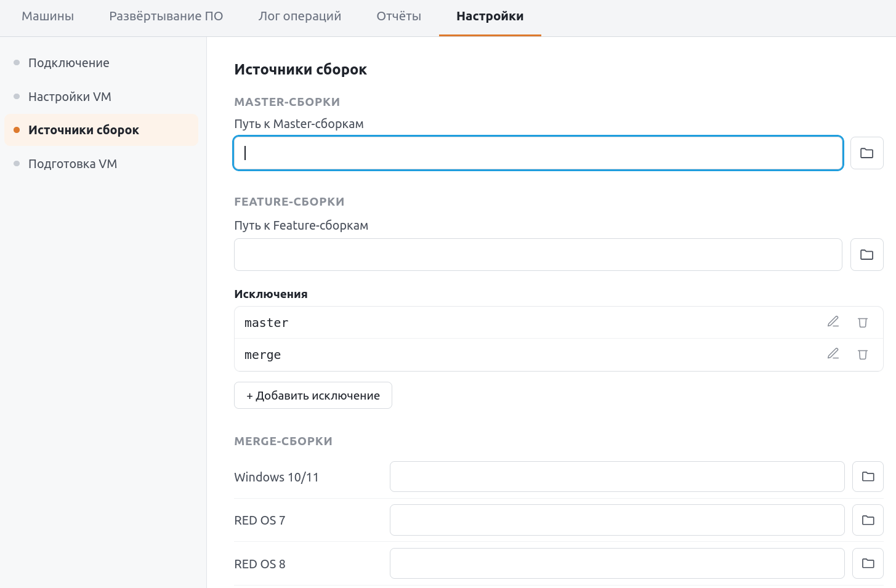Focus the Feature-сборкам path input field
The width and height of the screenshot is (896, 588).
coord(538,254)
